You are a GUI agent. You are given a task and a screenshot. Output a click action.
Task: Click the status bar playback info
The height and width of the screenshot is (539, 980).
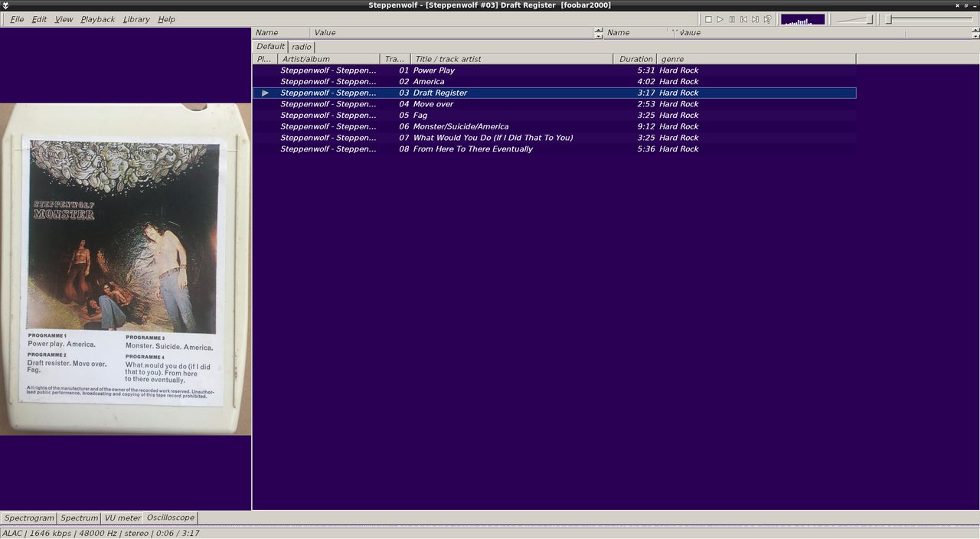coord(101,533)
